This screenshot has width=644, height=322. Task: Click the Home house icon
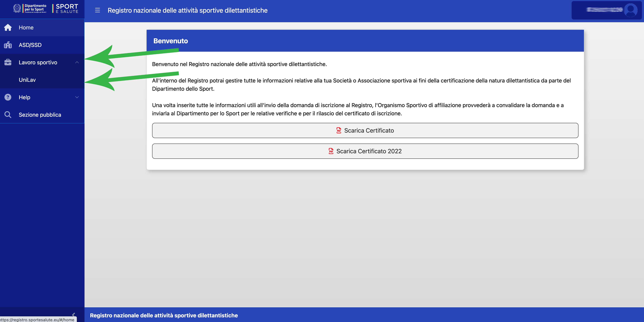coord(8,28)
